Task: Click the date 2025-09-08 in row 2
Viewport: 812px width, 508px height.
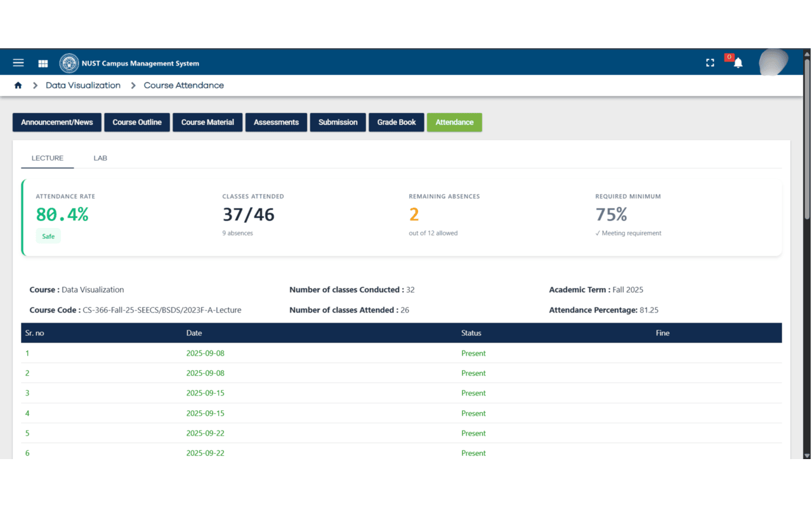Action: click(206, 373)
